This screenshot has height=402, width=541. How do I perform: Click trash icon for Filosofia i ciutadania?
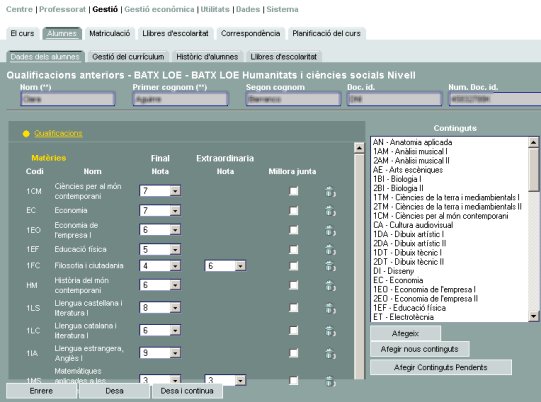(330, 266)
